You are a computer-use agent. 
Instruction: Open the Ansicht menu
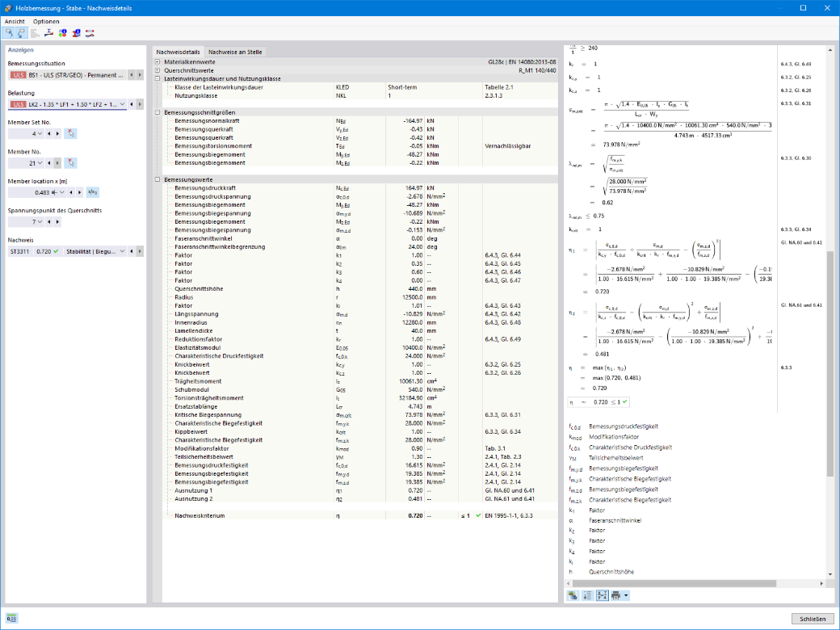coord(15,22)
